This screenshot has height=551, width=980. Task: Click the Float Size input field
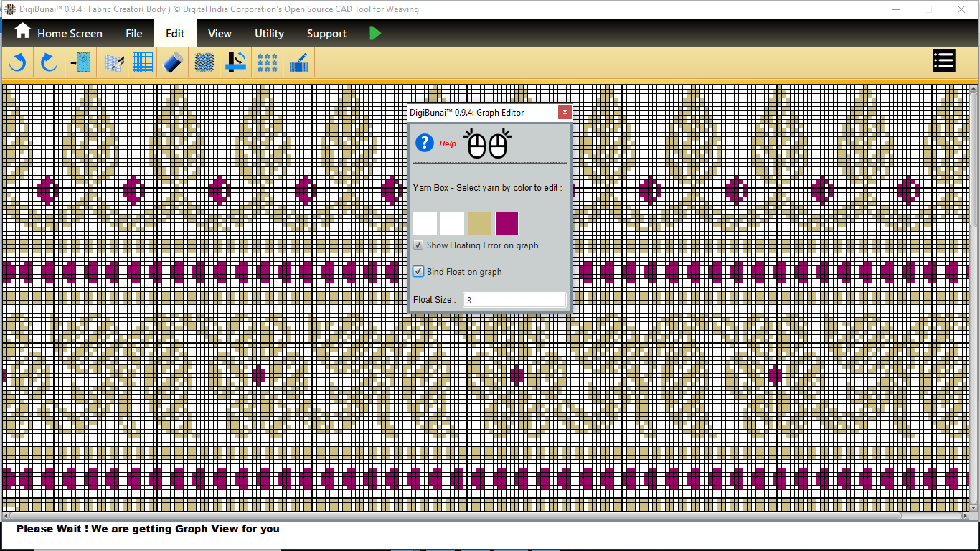click(x=514, y=300)
